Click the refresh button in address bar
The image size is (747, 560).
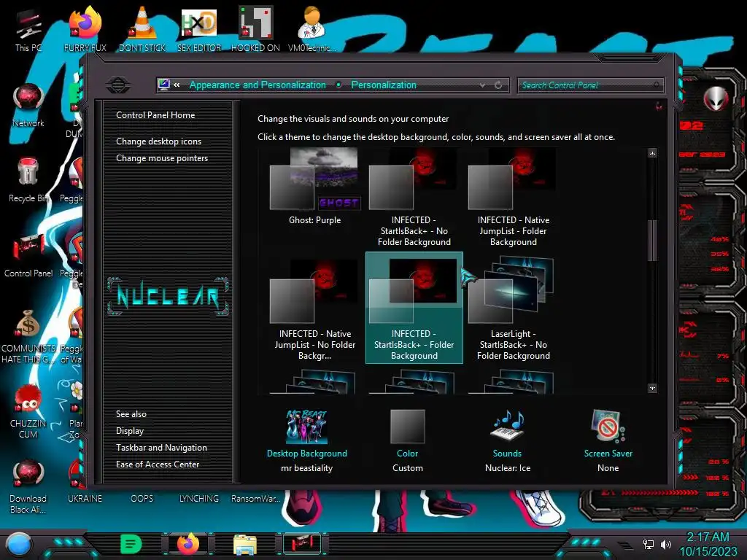tap(498, 85)
